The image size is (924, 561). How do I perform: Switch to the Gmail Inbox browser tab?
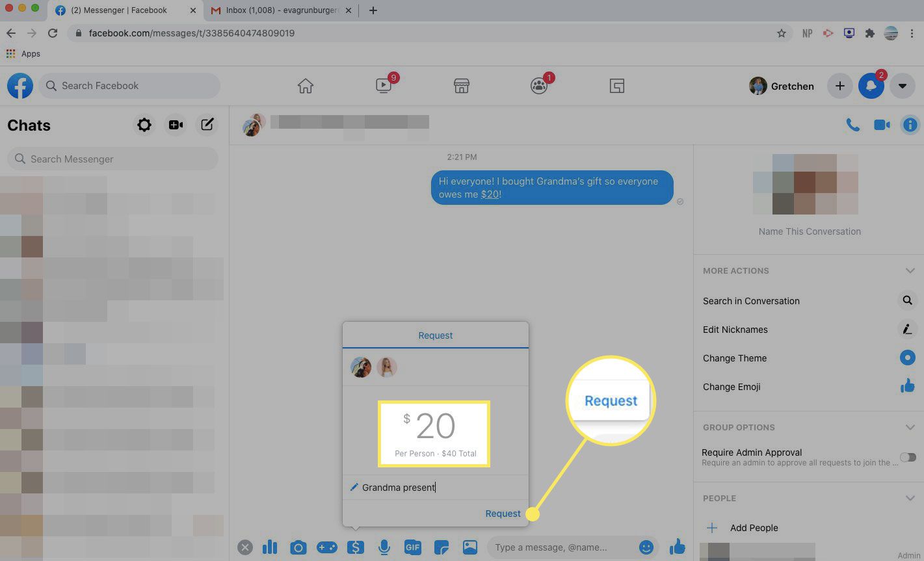280,10
